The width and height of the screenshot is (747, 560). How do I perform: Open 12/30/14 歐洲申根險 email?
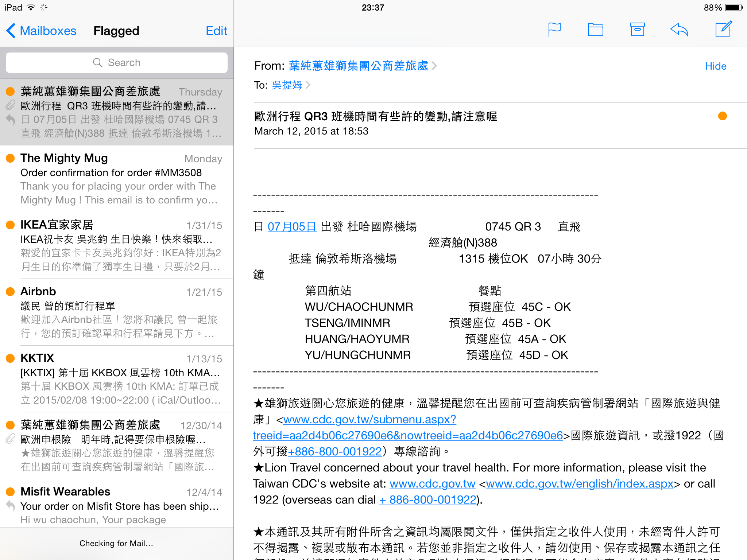pos(117,446)
